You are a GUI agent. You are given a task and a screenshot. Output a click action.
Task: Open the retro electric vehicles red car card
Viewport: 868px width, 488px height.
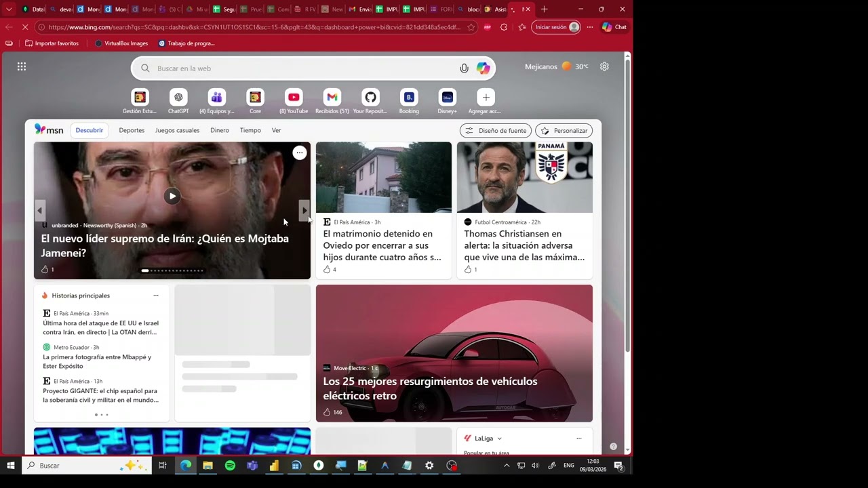click(x=454, y=353)
